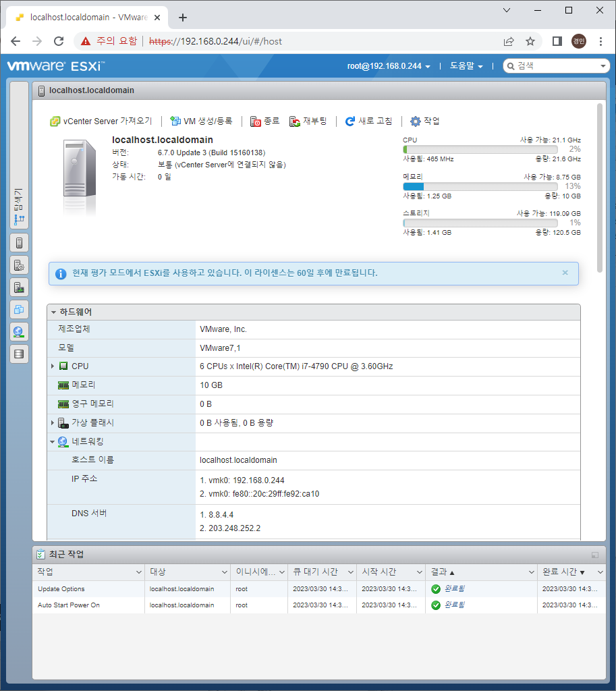Screen dimensions: 616x691
Task: Click the 스토리지 usage progress bar
Action: point(480,223)
